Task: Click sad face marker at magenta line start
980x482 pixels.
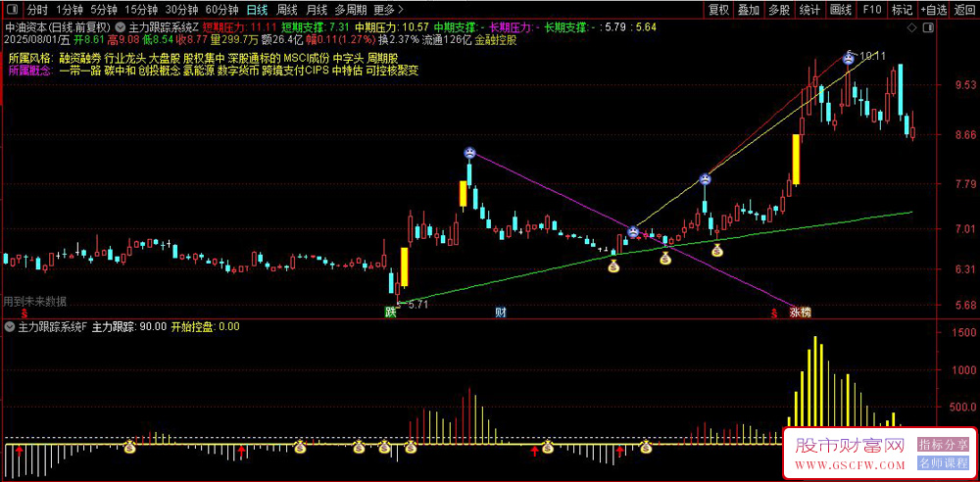Action: (469, 152)
